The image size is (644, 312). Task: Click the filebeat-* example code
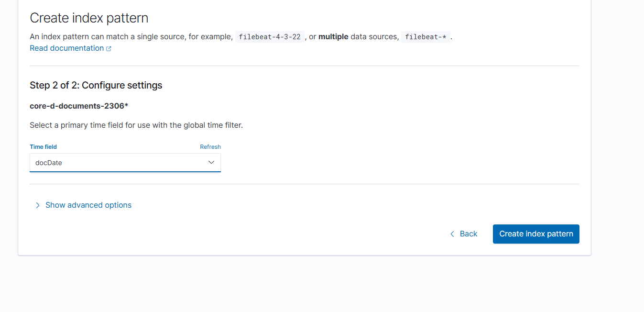coord(425,37)
